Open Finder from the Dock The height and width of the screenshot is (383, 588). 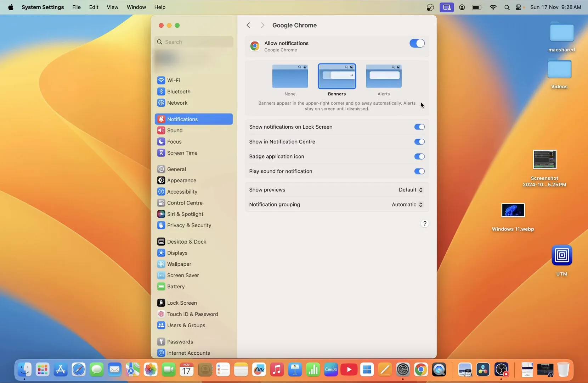point(24,370)
